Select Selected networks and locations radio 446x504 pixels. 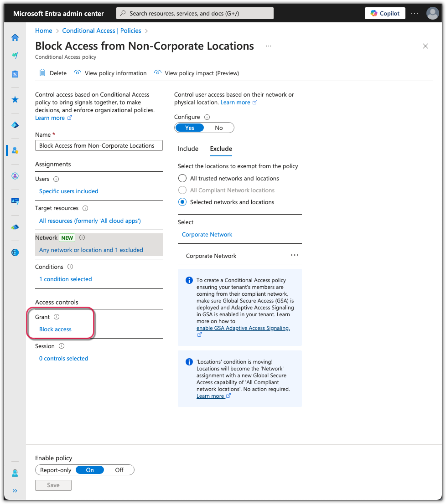182,202
